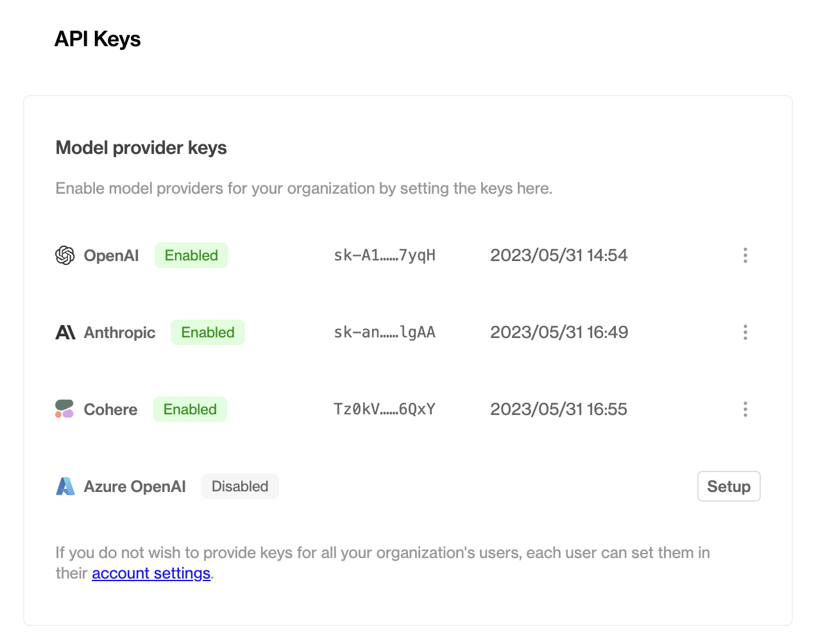Click the Cohere logo icon
The height and width of the screenshot is (644, 816).
(64, 409)
